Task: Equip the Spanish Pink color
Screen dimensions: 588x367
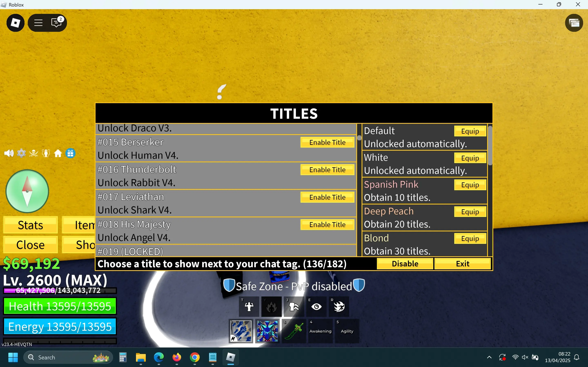Action: (x=470, y=185)
